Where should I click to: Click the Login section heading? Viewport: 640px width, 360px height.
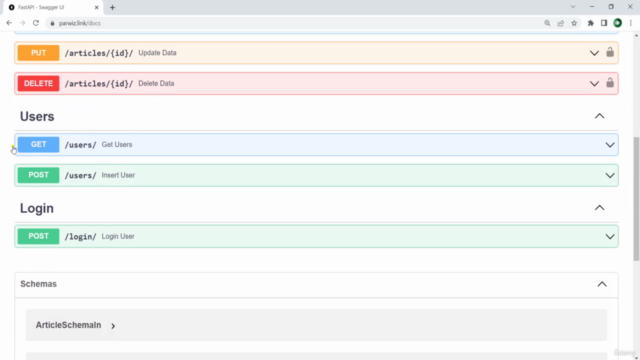coord(37,209)
